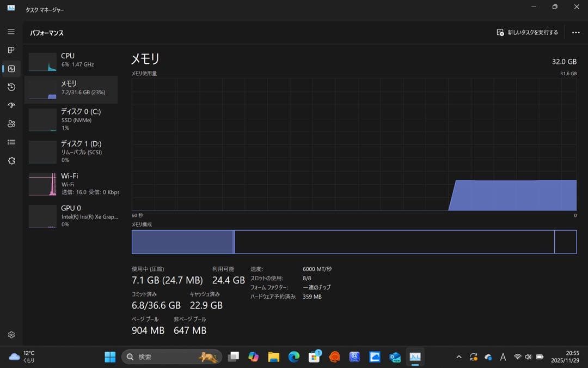Show hidden system tray icons
This screenshot has height=368, width=588.
click(x=459, y=357)
